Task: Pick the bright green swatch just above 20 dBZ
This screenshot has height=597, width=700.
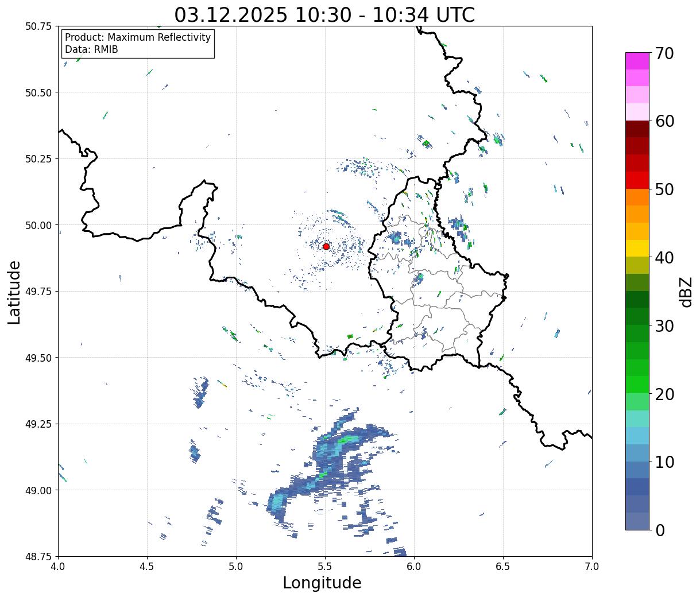Action: coord(637,385)
